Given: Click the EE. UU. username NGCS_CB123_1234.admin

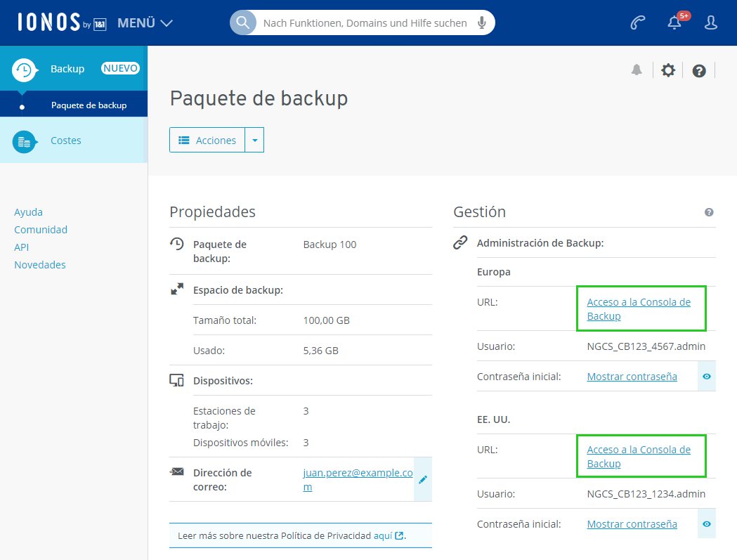Looking at the screenshot, I should [646, 494].
